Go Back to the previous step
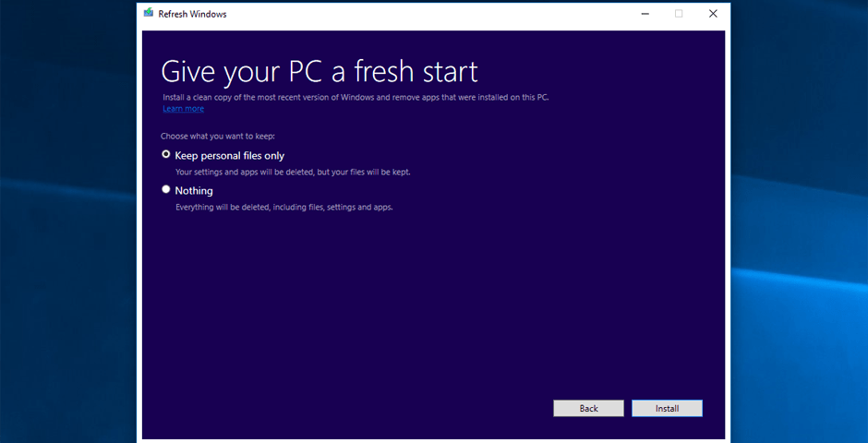This screenshot has height=443, width=868. click(588, 408)
